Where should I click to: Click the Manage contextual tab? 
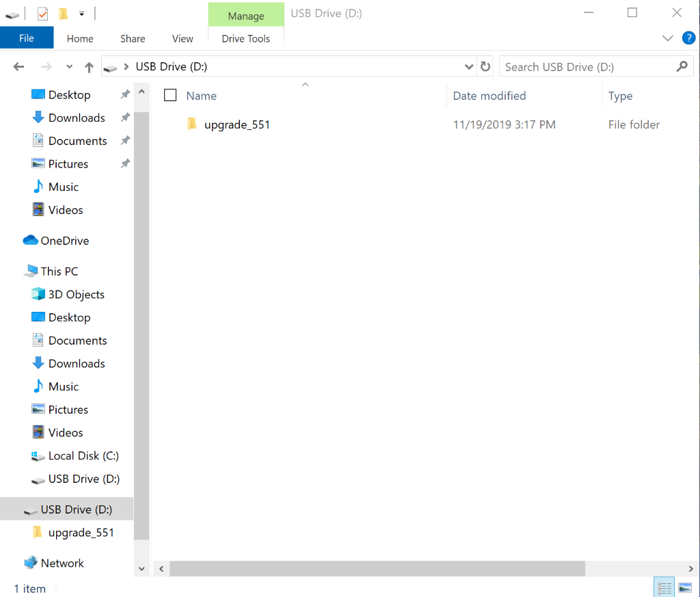pyautogui.click(x=246, y=15)
